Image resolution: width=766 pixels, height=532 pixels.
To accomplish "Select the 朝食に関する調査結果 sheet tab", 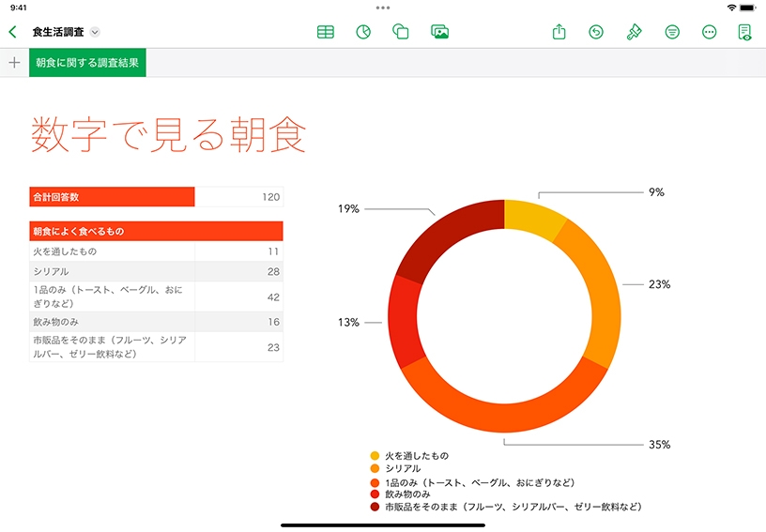I will click(x=87, y=63).
